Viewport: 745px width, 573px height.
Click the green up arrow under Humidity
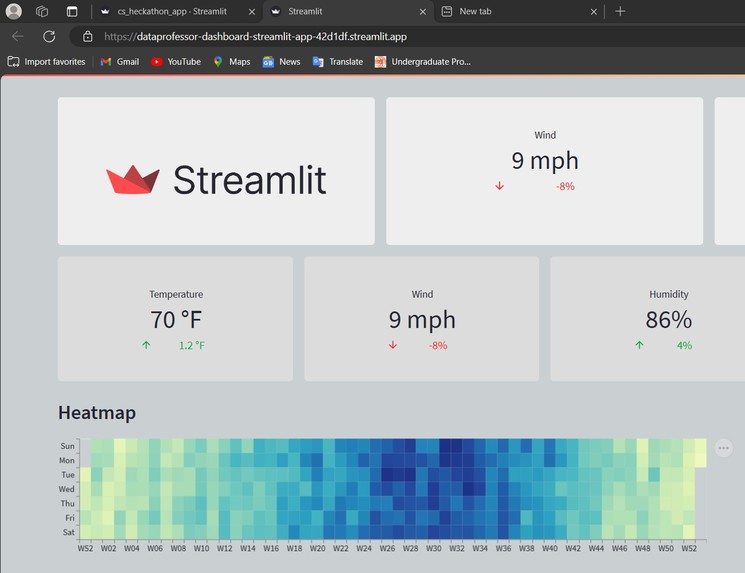(640, 345)
